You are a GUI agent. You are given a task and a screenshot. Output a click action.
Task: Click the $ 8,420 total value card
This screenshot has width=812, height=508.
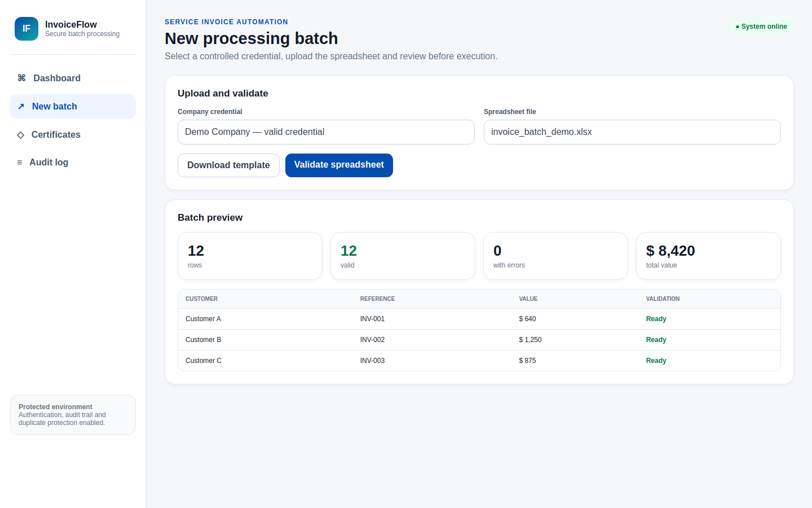pyautogui.click(x=708, y=256)
